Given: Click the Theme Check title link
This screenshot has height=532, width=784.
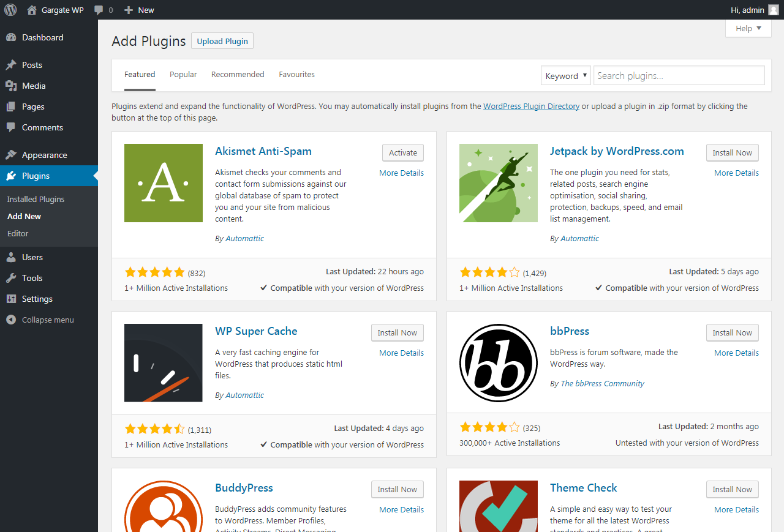Looking at the screenshot, I should pos(584,488).
